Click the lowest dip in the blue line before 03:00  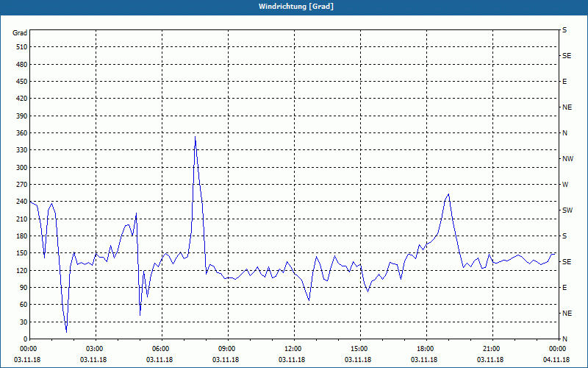pyautogui.click(x=66, y=332)
